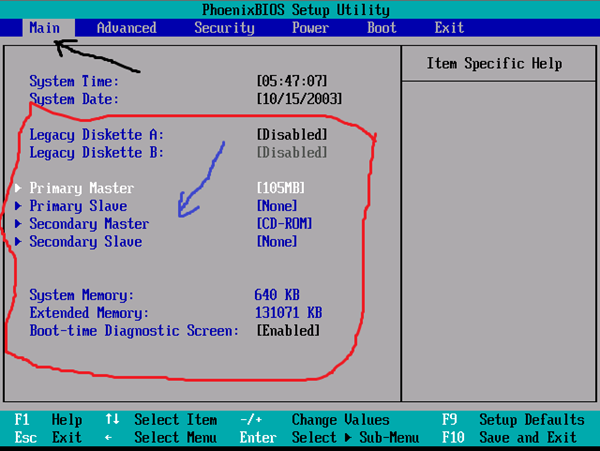Click the F10 Save and Exit hint

point(509,438)
